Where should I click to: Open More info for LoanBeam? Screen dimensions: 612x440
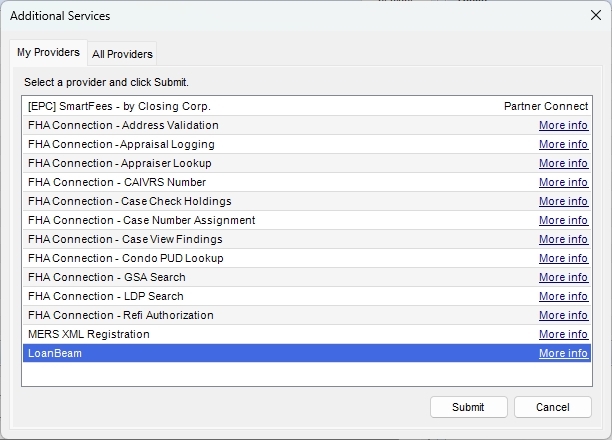click(563, 353)
